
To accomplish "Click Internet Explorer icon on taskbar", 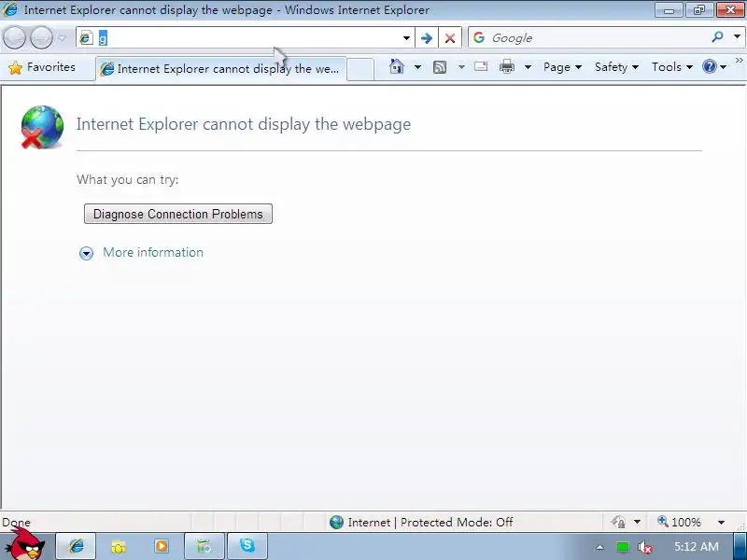I will coord(76,546).
